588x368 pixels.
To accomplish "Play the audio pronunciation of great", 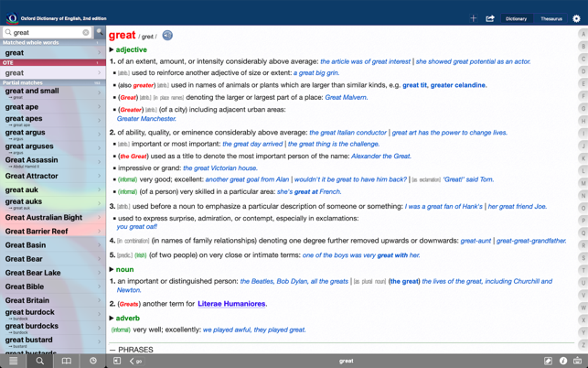I will (x=167, y=36).
